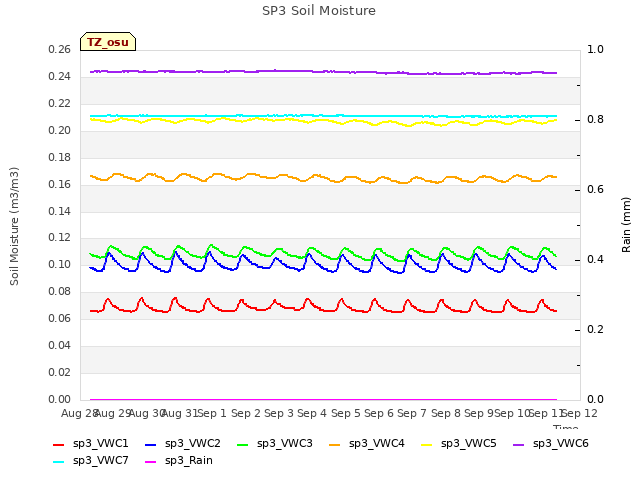Click the sp3_VWC7 legend entry
Viewport: 640px width, 480px height.
(x=91, y=461)
